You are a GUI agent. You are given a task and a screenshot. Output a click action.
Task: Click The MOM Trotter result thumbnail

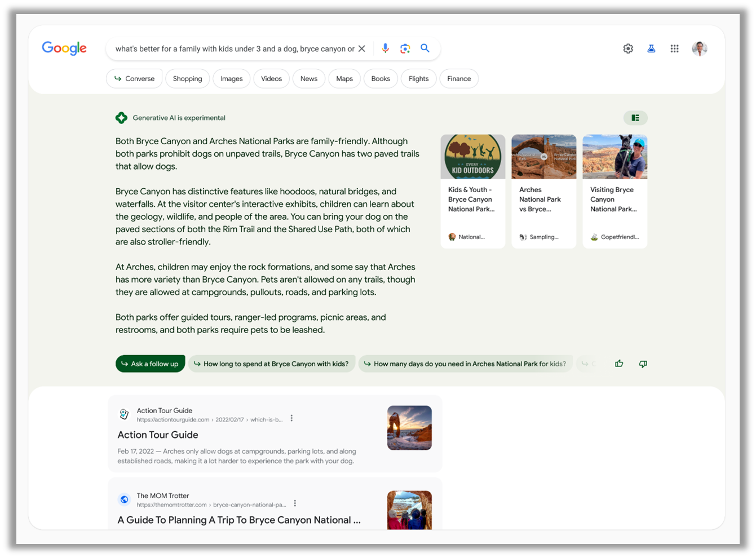coord(409,510)
